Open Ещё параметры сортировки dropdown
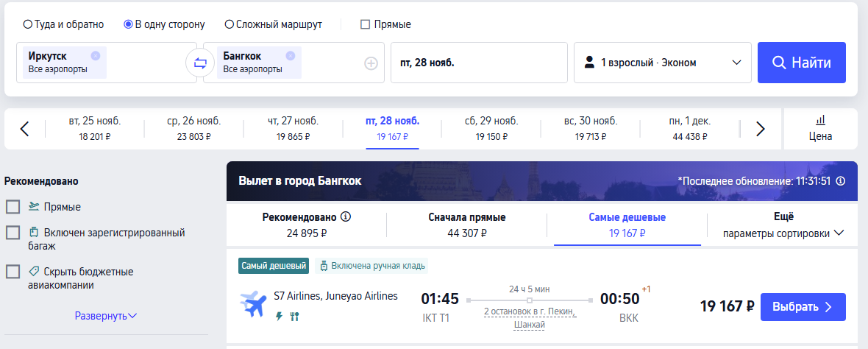This screenshot has height=349, width=868. (783, 225)
